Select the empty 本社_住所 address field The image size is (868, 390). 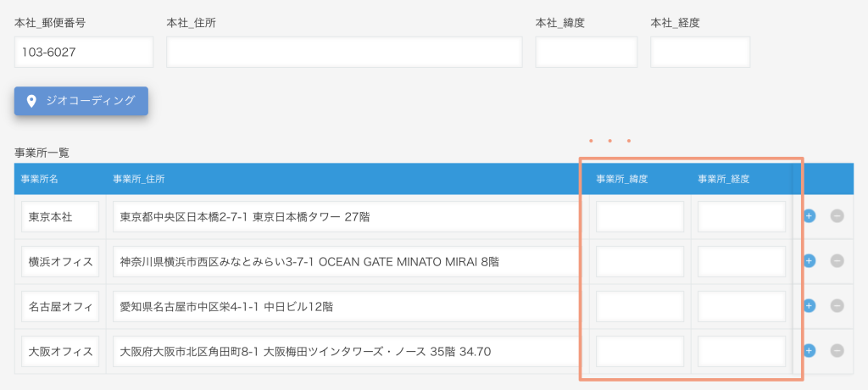point(344,52)
